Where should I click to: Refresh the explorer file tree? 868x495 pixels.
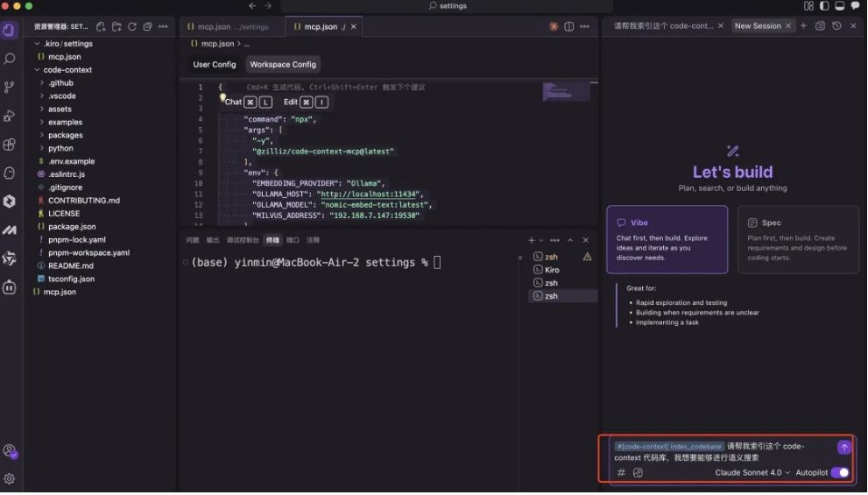[131, 26]
